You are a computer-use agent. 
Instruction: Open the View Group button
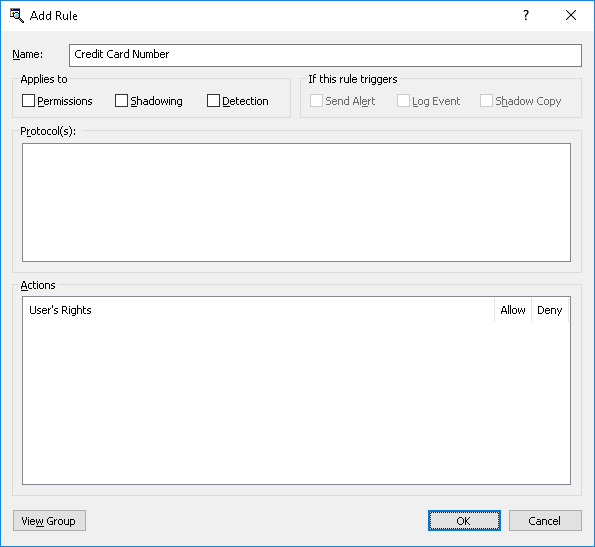click(49, 520)
